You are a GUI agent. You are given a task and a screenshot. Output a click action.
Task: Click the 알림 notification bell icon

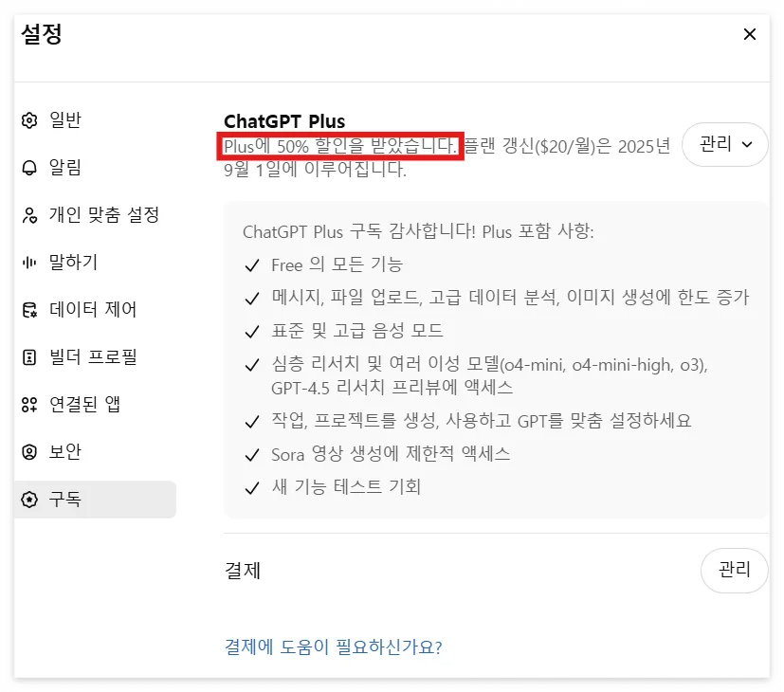27,168
